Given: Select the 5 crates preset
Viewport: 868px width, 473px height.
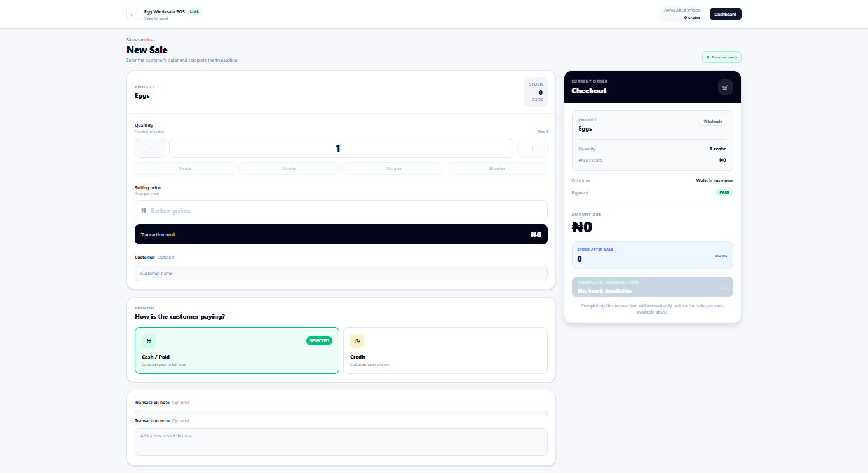Looking at the screenshot, I should click(290, 168).
